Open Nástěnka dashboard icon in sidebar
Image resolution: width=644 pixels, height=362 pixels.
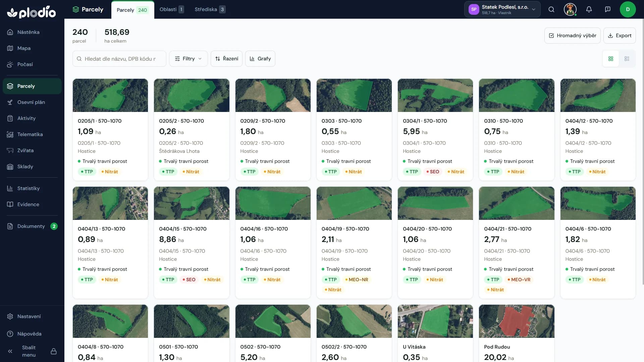pos(10,32)
